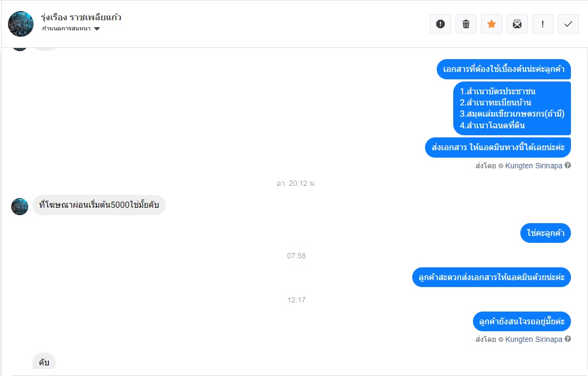Image resolution: width=588 pixels, height=376 pixels.
Task: Click the กำหนดการสนทนา label under the name
Action: click(x=67, y=28)
